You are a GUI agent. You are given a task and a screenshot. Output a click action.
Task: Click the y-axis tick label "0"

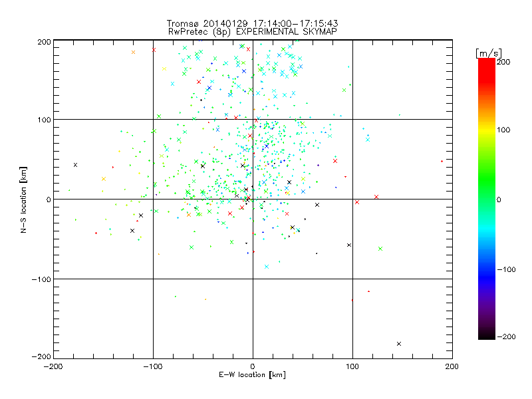[49, 199]
